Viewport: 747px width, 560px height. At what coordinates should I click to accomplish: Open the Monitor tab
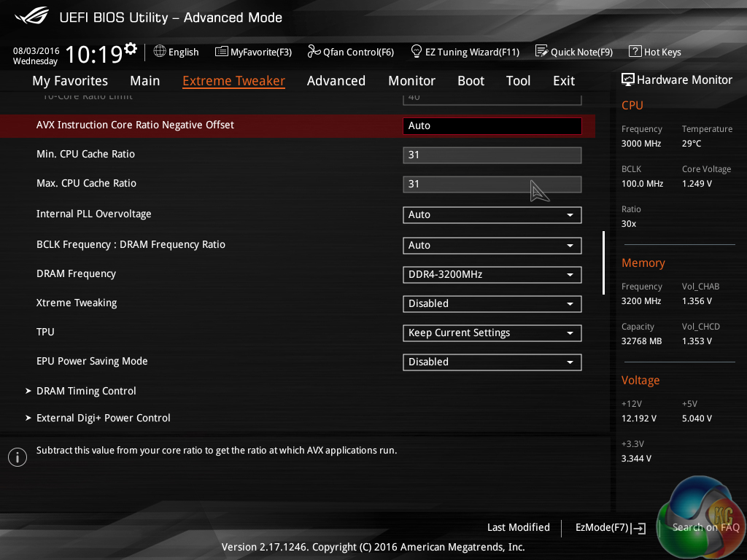(x=411, y=81)
